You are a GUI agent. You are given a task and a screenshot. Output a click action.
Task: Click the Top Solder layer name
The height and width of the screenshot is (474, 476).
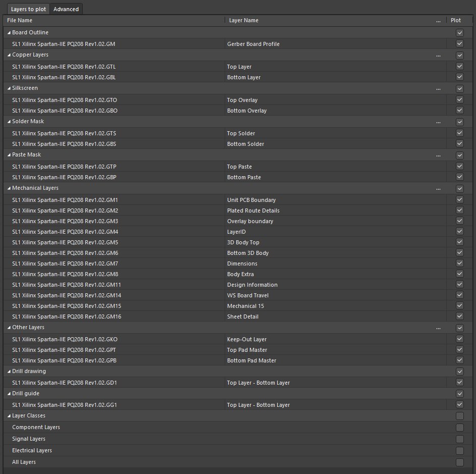pyautogui.click(x=241, y=134)
